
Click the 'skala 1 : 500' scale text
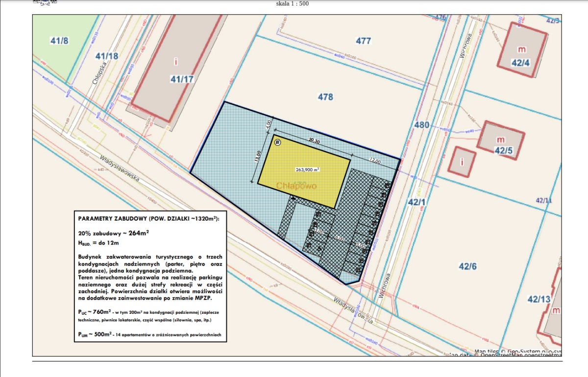coord(293,4)
